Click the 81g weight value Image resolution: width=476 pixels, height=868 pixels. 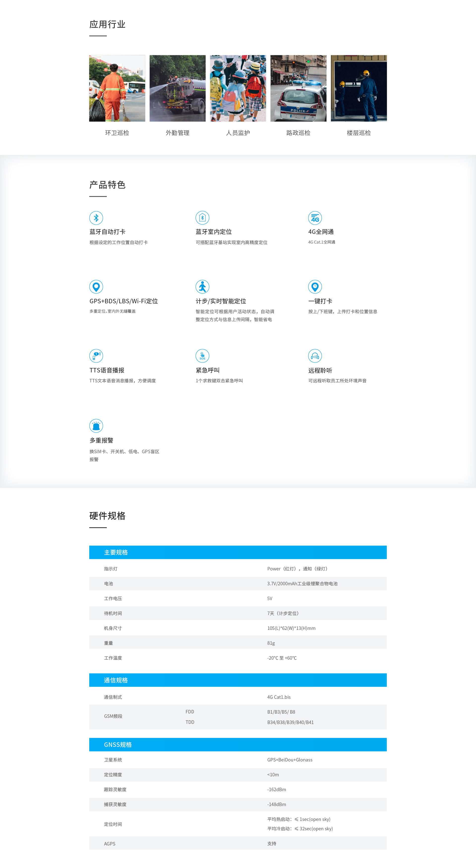[x=271, y=643]
